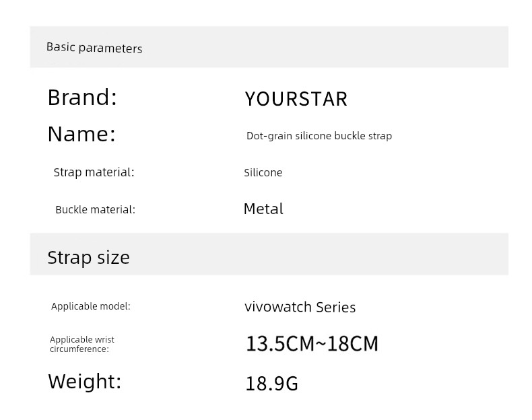
Task: Select the Silicone value text
Action: [x=263, y=172]
